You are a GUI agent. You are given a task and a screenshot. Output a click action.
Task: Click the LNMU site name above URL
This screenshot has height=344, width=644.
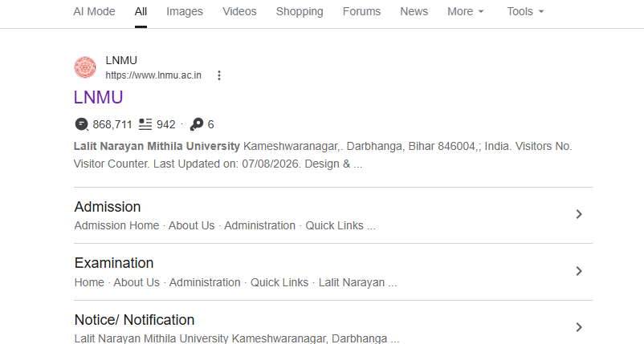pos(121,60)
